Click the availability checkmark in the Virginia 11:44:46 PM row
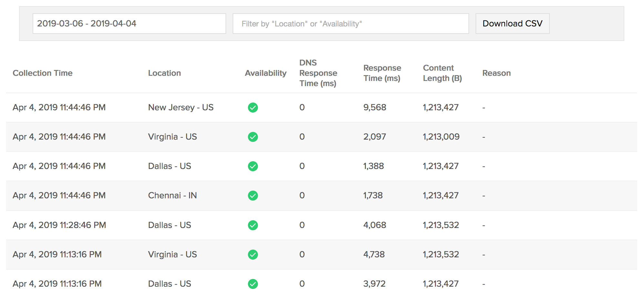 [x=253, y=137]
